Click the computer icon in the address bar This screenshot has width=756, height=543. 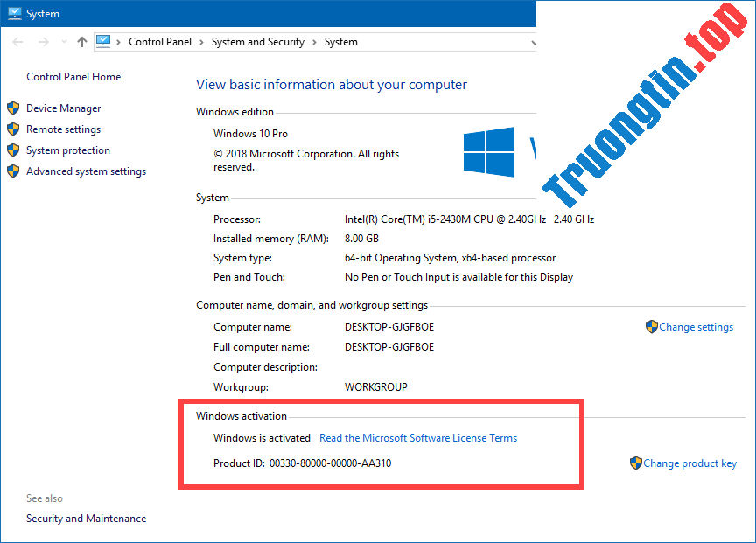pyautogui.click(x=104, y=41)
